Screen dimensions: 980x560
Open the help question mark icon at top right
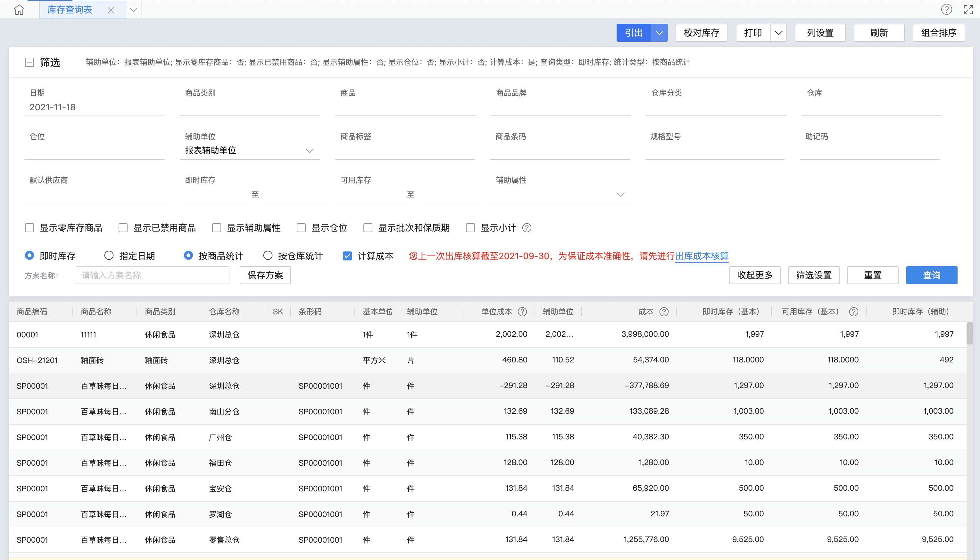pos(946,10)
